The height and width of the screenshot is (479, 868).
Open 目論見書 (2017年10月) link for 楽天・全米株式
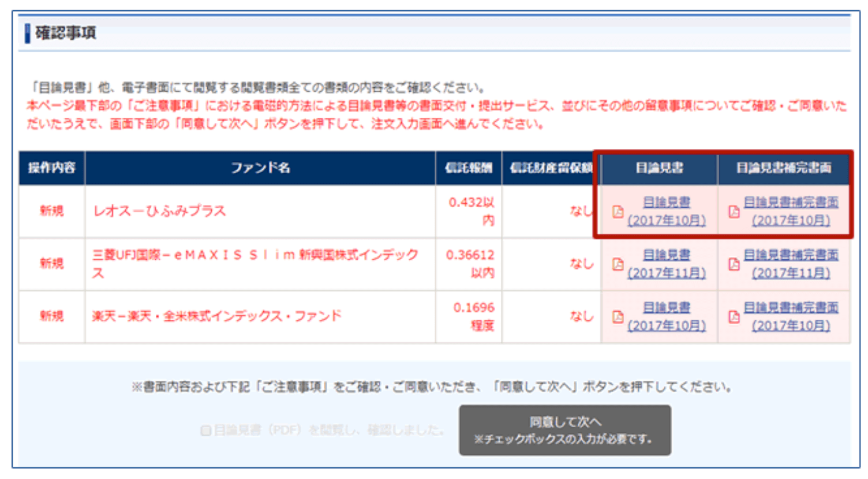click(x=667, y=316)
